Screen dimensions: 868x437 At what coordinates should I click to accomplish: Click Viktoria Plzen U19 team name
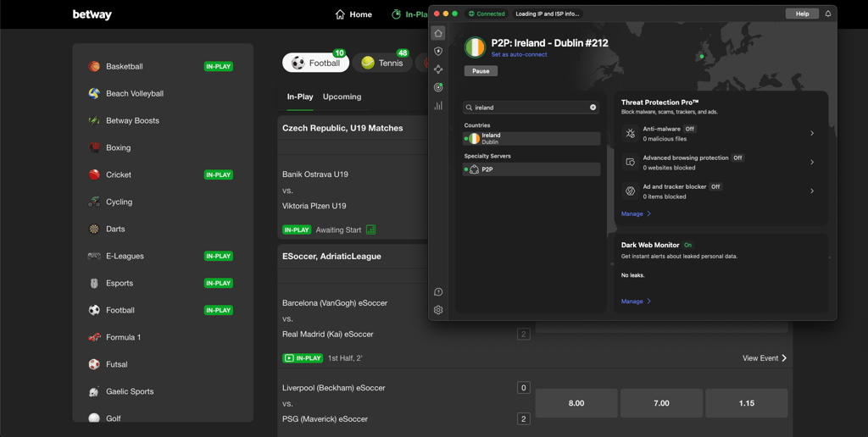coord(314,206)
